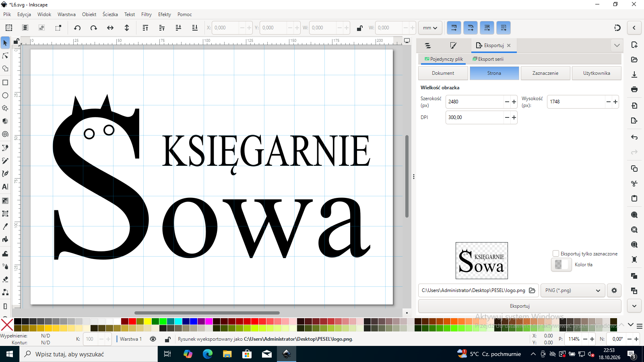Select the Rectangle tool
Image resolution: width=644 pixels, height=362 pixels.
pyautogui.click(x=5, y=82)
